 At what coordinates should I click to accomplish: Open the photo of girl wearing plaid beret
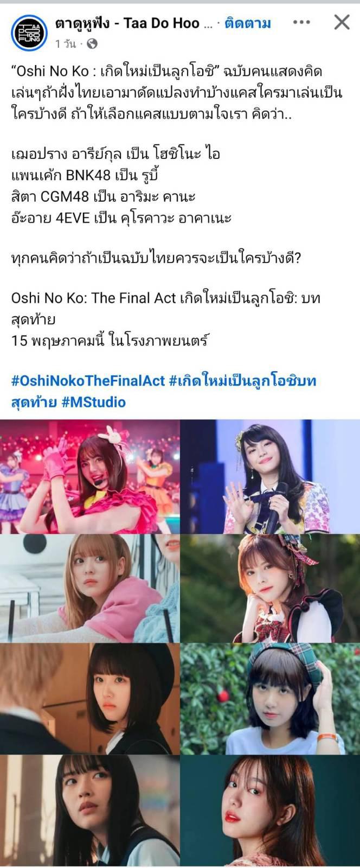[x=271, y=699]
